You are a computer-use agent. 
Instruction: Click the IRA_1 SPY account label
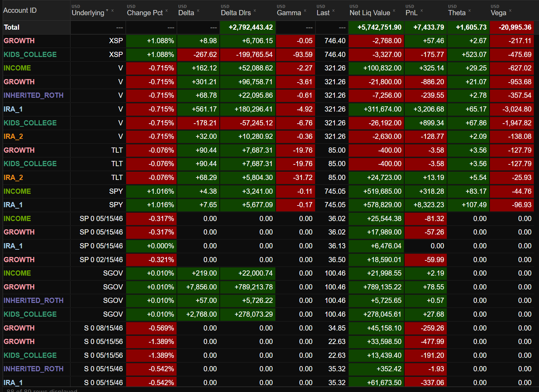pos(13,205)
